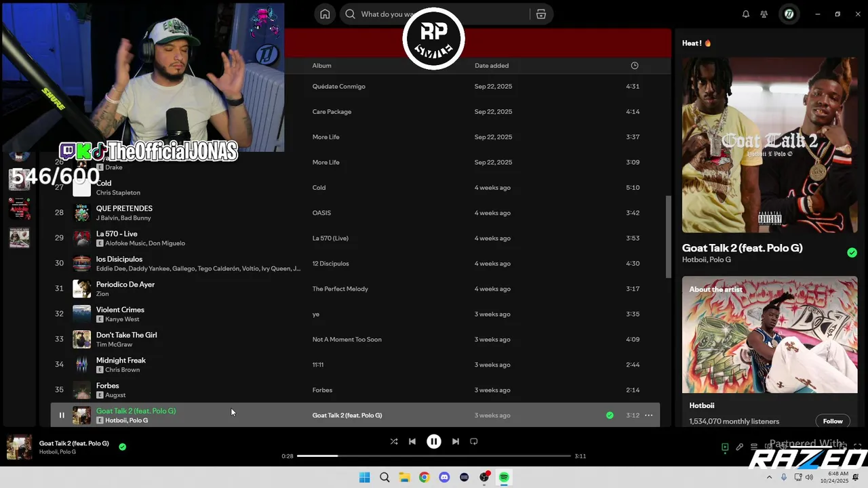Show lyrics with microphone icon
868x488 pixels.
739,447
